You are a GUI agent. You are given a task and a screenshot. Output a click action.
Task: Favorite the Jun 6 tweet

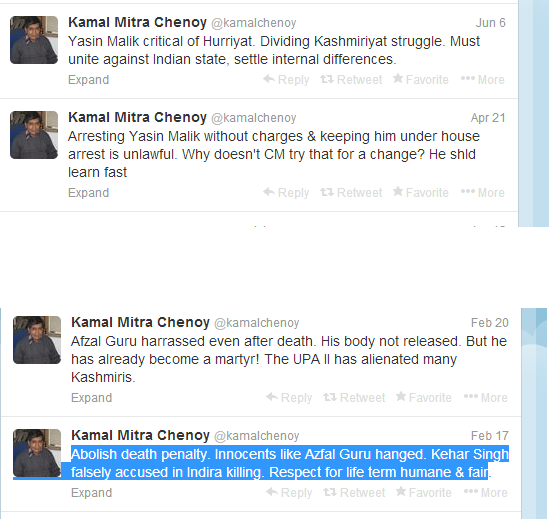[x=421, y=80]
